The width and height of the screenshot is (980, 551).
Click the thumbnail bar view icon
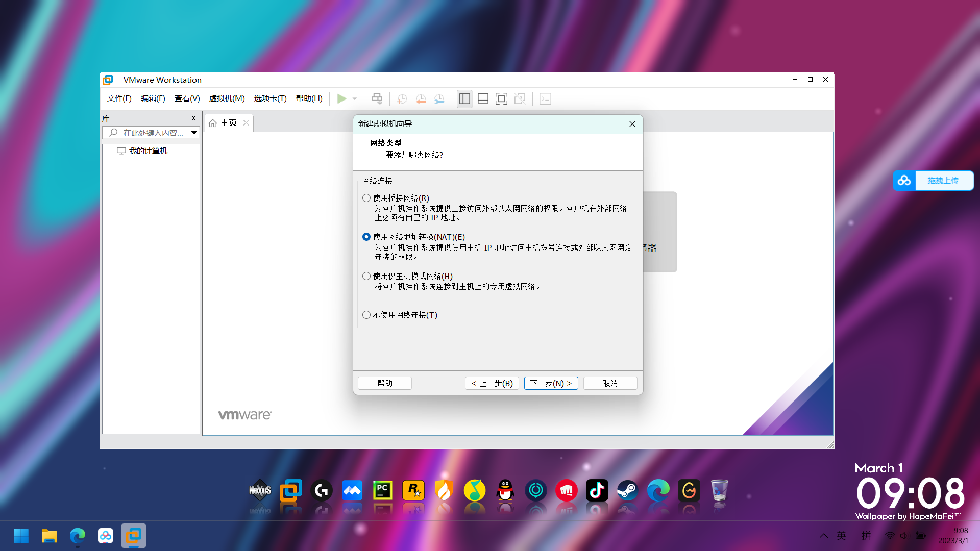[x=483, y=99]
